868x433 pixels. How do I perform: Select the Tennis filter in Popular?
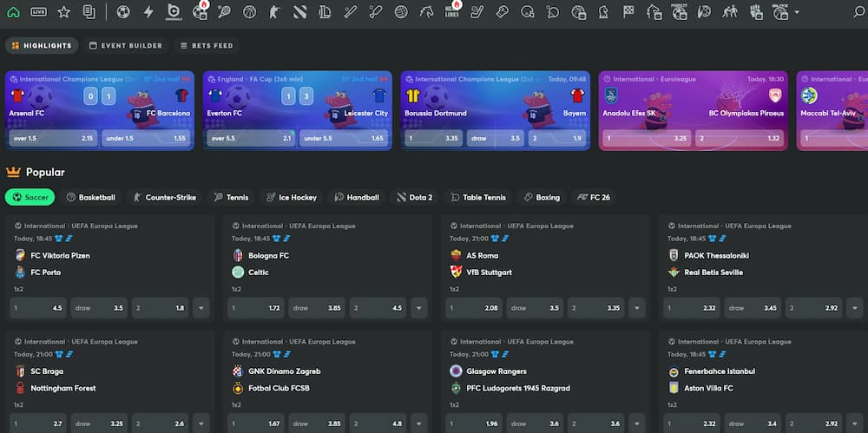(232, 197)
